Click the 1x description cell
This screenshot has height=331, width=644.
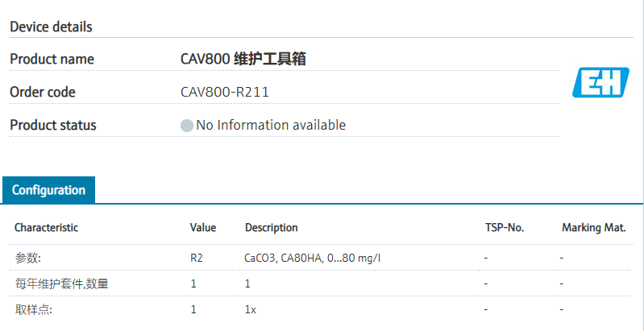coord(251,309)
